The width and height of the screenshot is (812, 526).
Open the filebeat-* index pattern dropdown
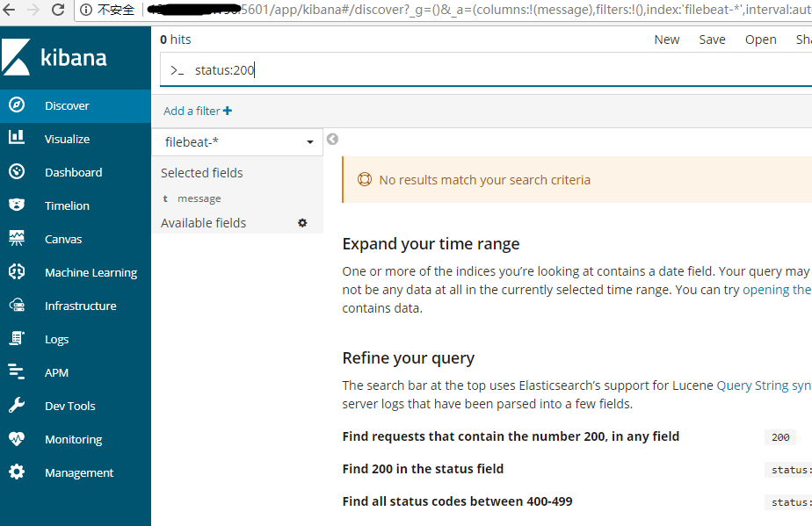tap(237, 142)
